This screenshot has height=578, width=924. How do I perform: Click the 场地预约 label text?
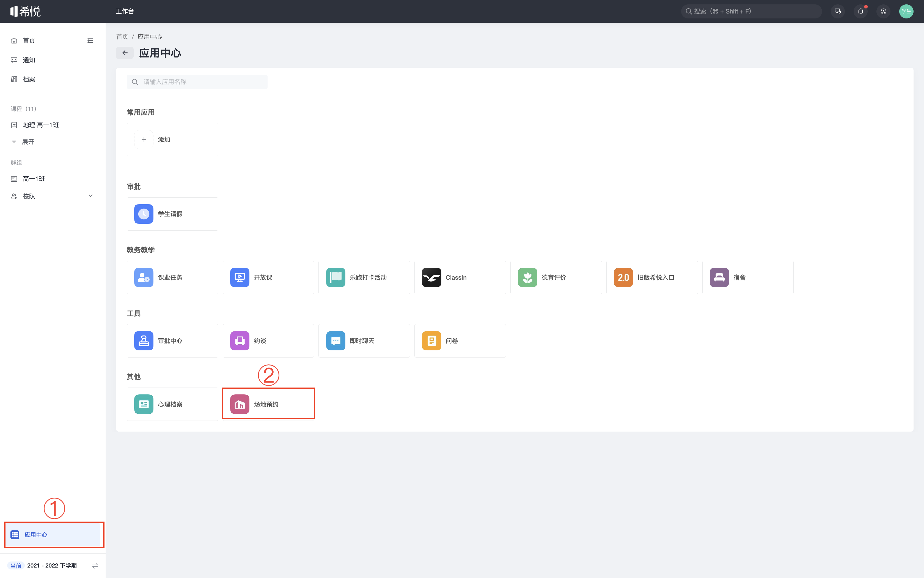[x=266, y=404]
